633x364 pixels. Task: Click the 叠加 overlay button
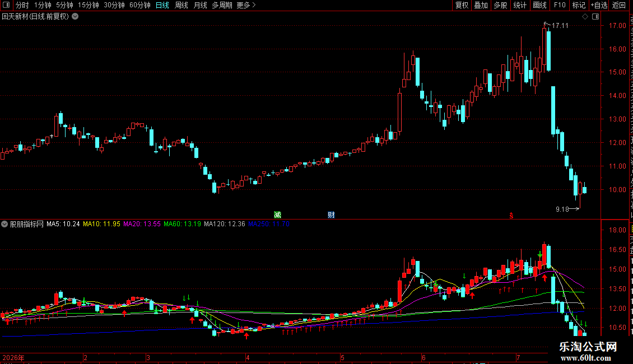click(x=481, y=5)
